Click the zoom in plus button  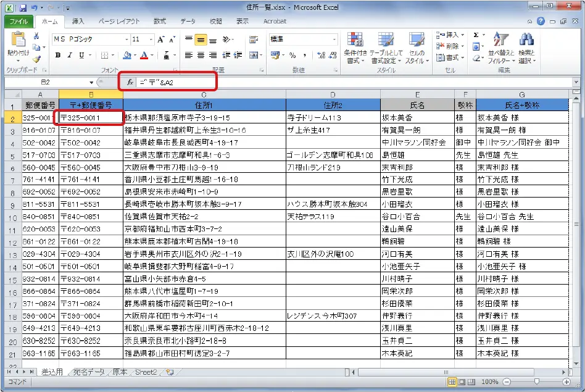coord(566,382)
